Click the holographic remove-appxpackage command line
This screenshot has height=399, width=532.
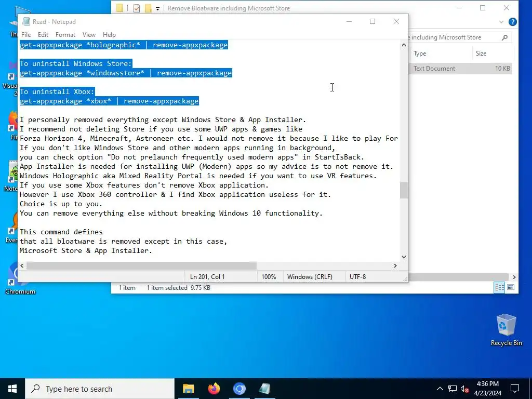click(124, 45)
